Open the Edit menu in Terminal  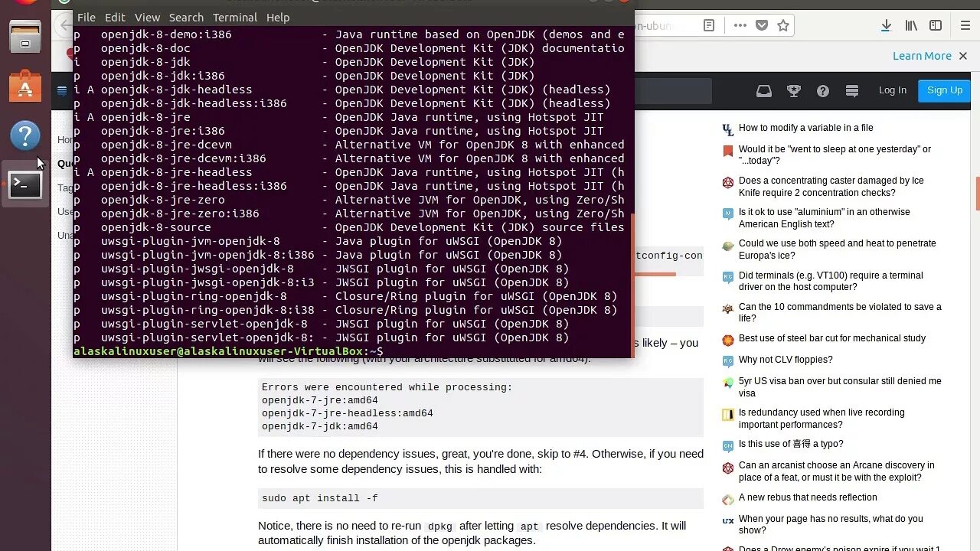point(115,17)
